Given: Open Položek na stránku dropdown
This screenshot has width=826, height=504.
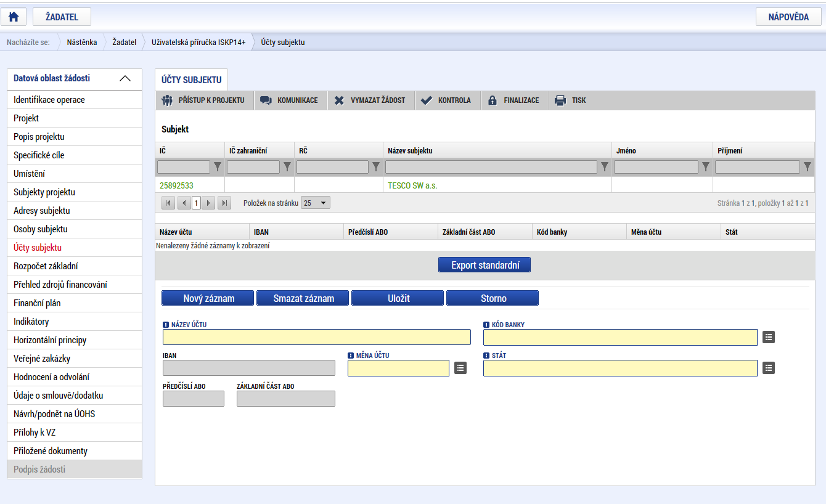Looking at the screenshot, I should 316,203.
